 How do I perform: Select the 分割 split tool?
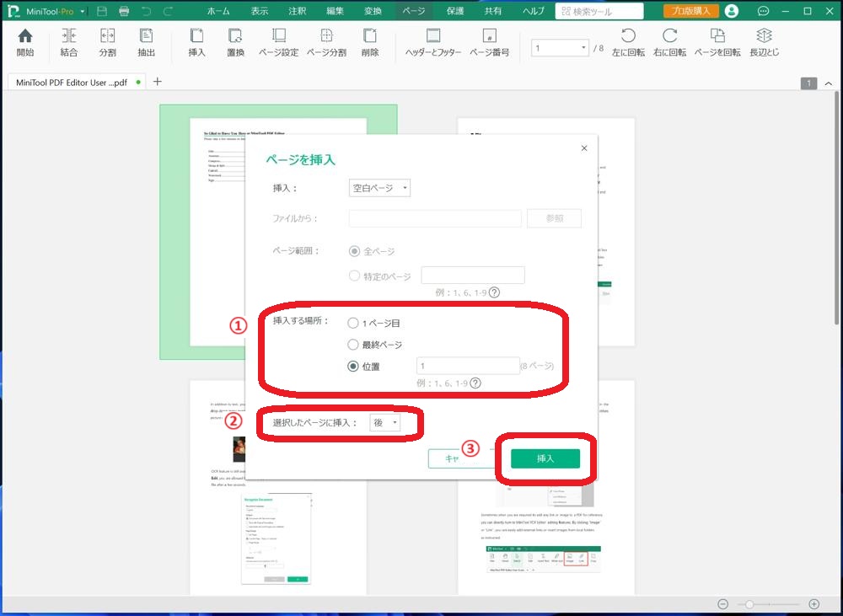point(108,42)
